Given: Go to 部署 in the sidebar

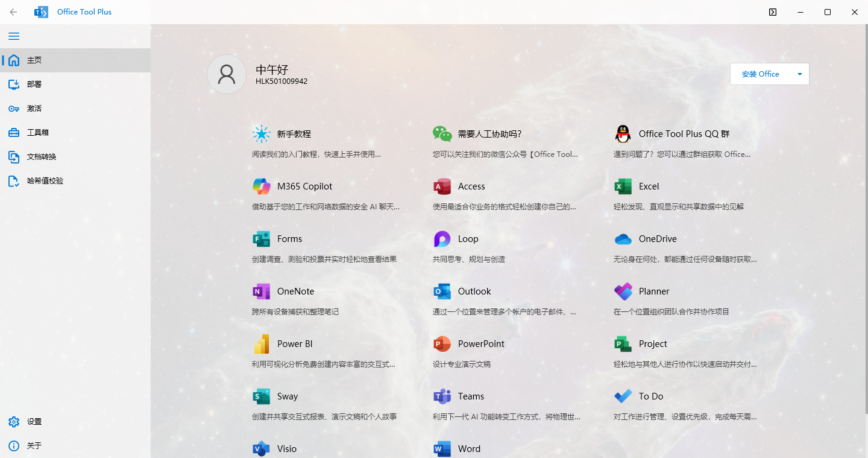Looking at the screenshot, I should 75,84.
